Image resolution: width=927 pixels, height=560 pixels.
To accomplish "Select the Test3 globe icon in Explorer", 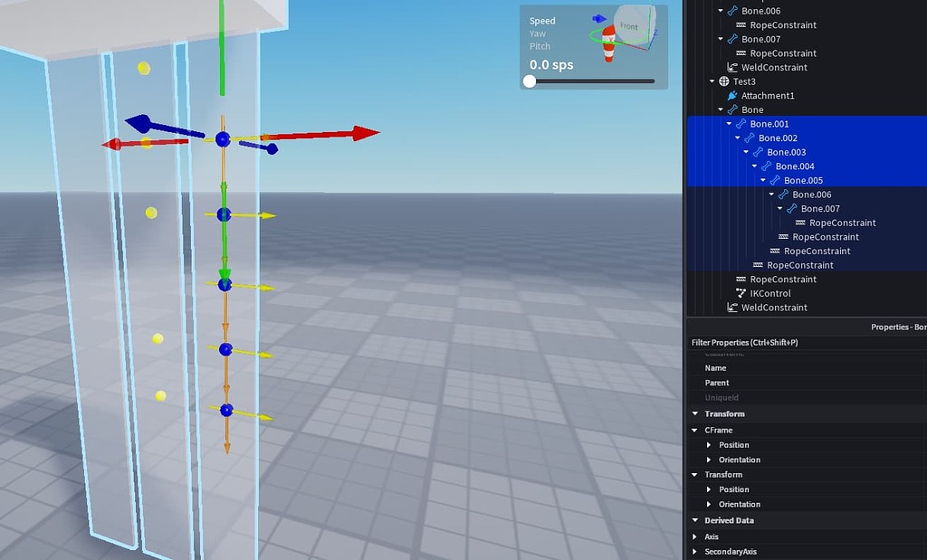I will (723, 81).
